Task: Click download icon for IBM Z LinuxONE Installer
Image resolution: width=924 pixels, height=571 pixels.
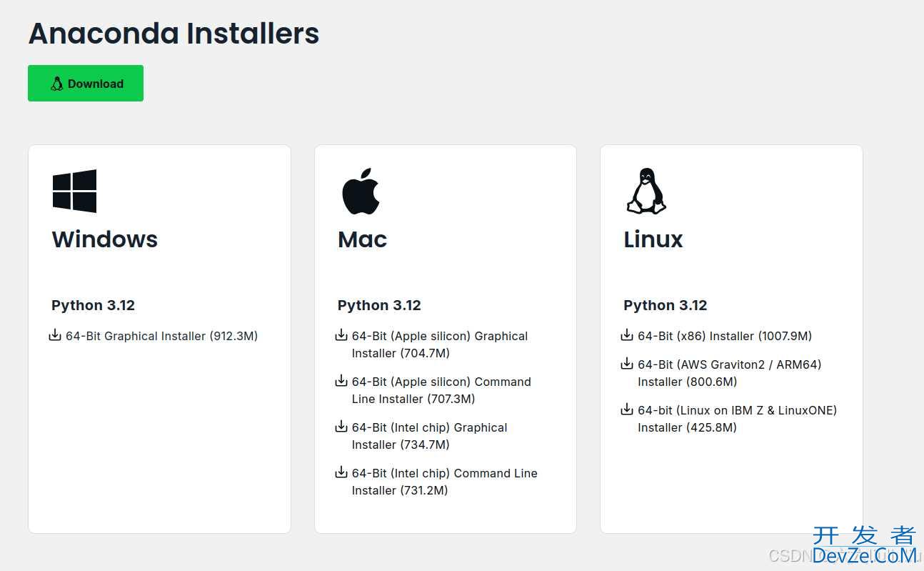Action: click(x=627, y=409)
